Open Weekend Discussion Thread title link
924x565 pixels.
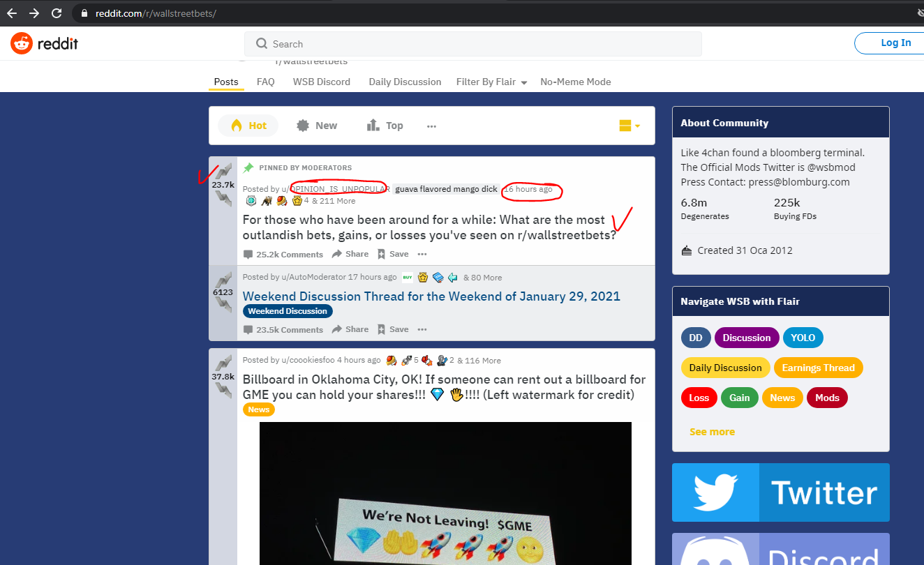431,296
